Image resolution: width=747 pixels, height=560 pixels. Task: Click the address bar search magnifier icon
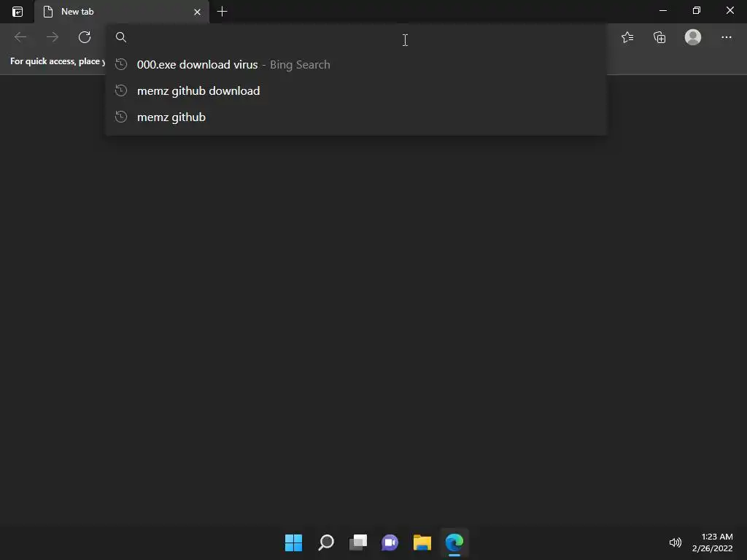121,37
